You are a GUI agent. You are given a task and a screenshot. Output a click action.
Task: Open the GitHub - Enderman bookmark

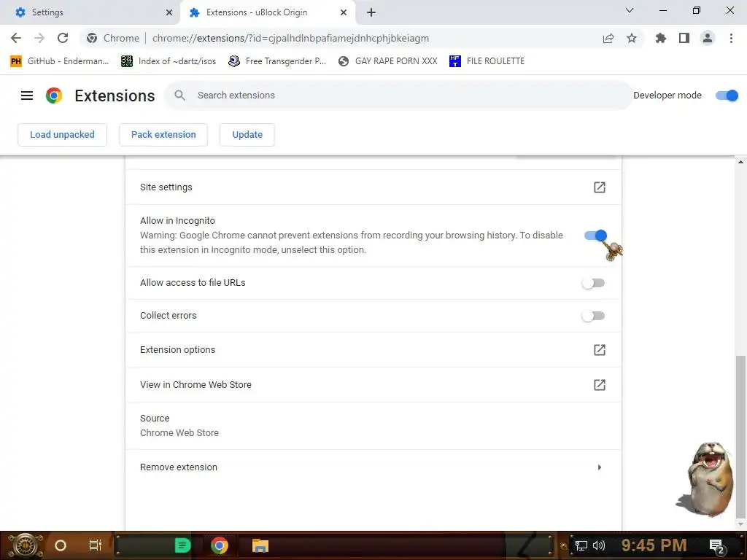coord(60,61)
